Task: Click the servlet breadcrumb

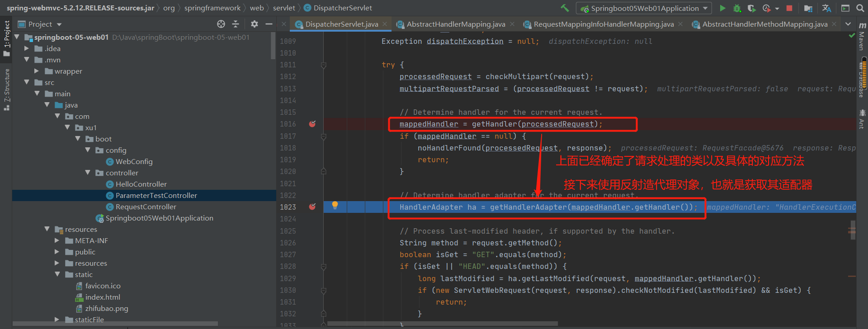Action: (284, 8)
